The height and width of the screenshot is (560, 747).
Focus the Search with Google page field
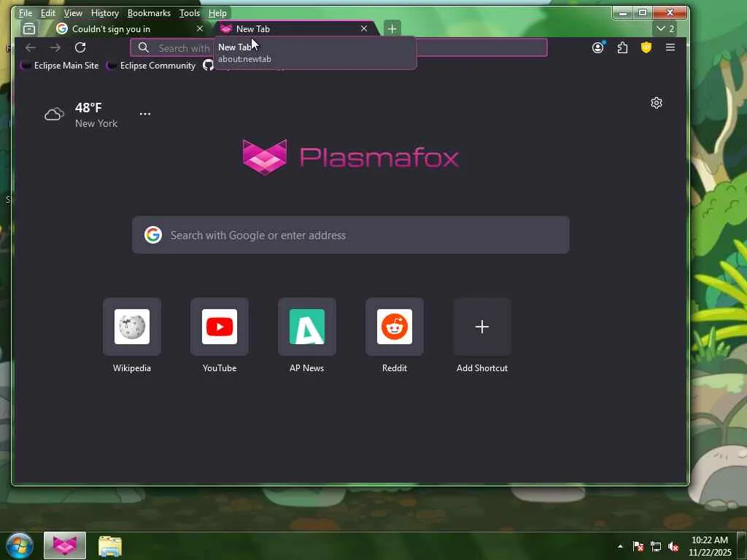point(351,236)
